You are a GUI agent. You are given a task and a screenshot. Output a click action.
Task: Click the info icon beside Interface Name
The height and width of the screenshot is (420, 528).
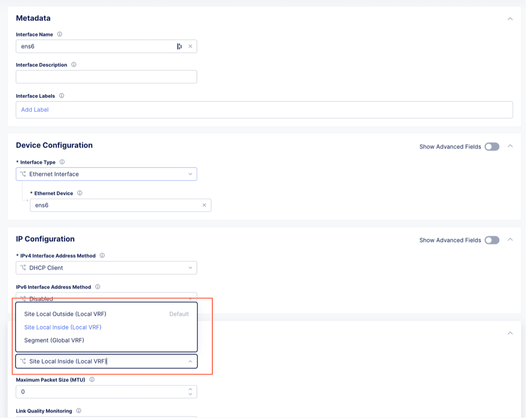60,34
